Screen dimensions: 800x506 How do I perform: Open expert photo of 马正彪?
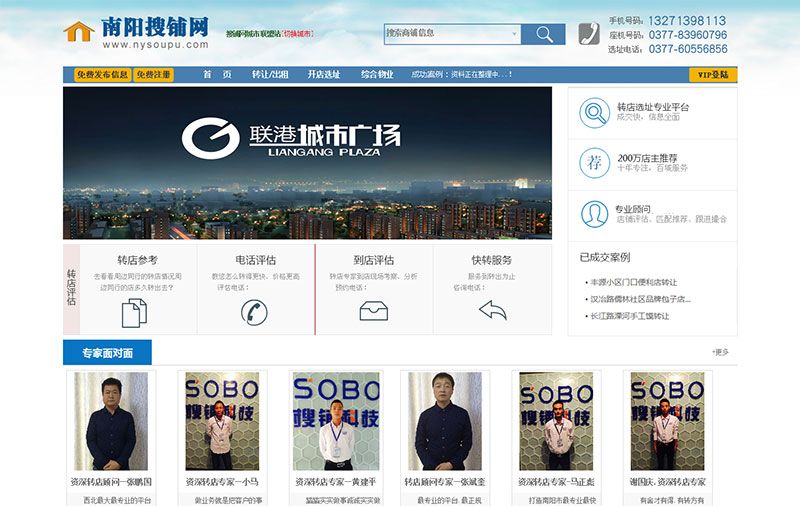click(x=556, y=421)
